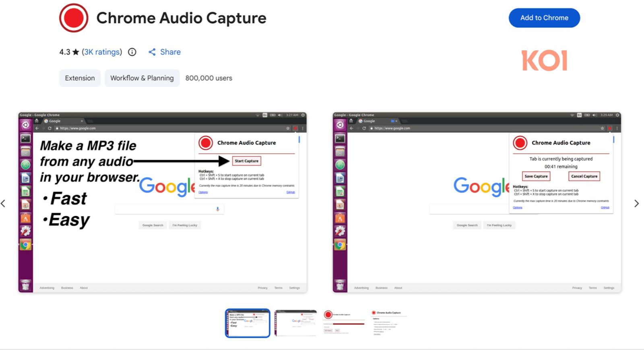Screen dimensions: 644x350
Task: Click the Chrome Audio Capture red record logo
Action: [x=74, y=18]
